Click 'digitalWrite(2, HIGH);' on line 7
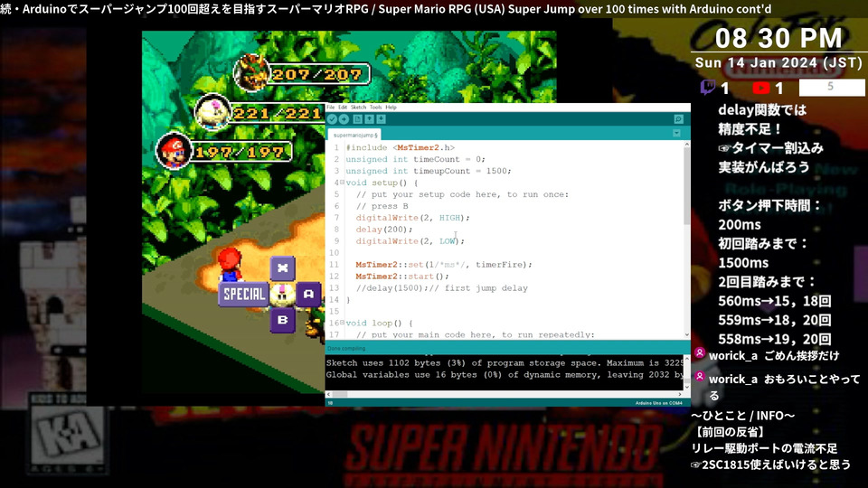Viewport: 868px width, 488px height. [412, 218]
